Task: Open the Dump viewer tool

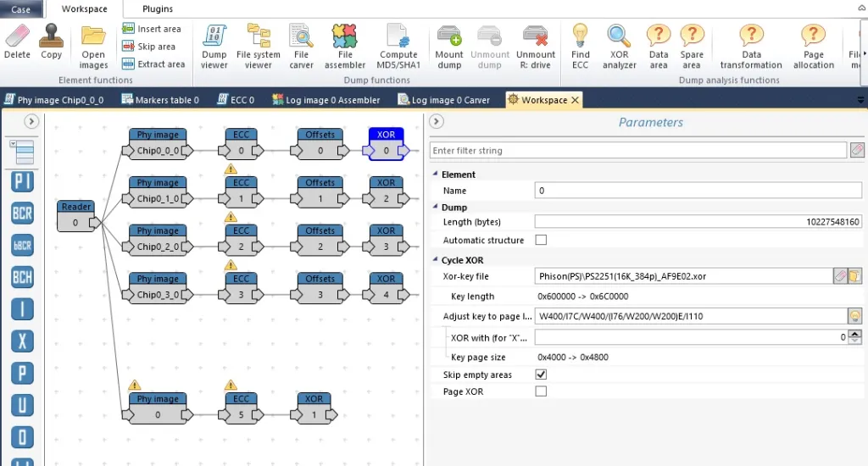Action: 214,47
